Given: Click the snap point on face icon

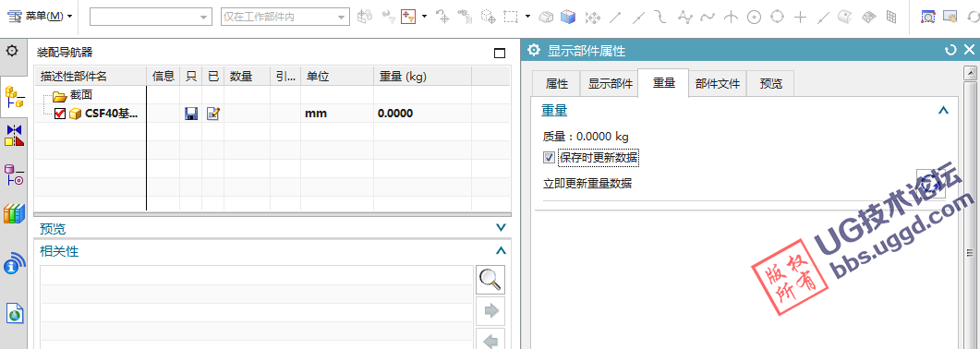Looking at the screenshot, I should tap(844, 17).
